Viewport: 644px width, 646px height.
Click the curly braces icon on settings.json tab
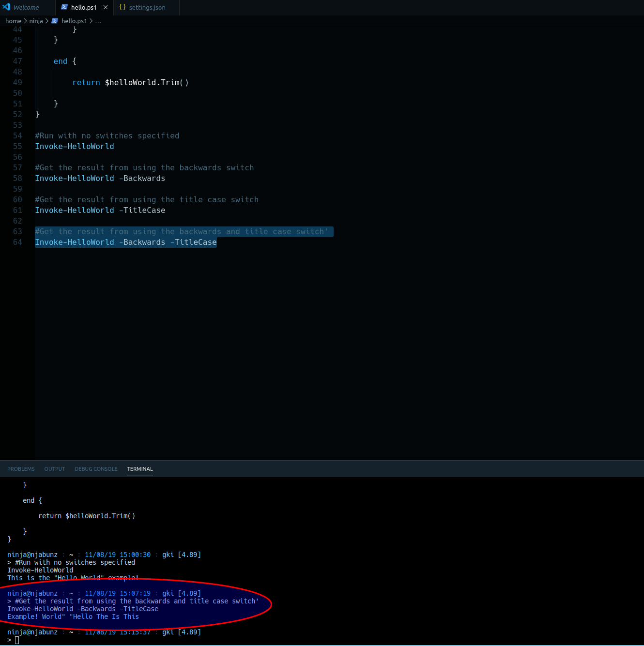(123, 7)
